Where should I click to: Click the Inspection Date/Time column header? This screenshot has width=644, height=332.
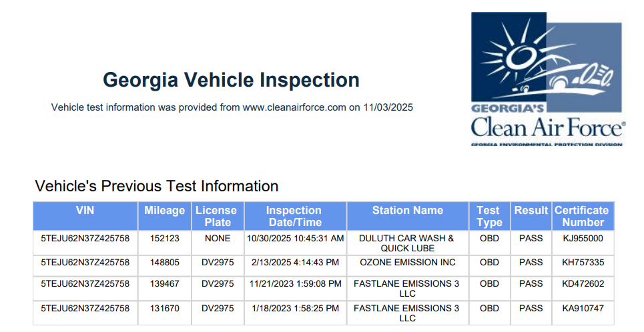(294, 216)
